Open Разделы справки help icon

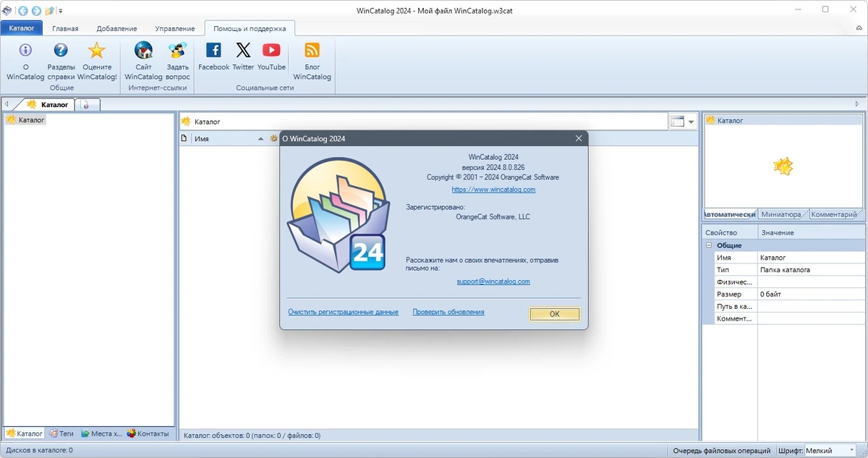61,51
